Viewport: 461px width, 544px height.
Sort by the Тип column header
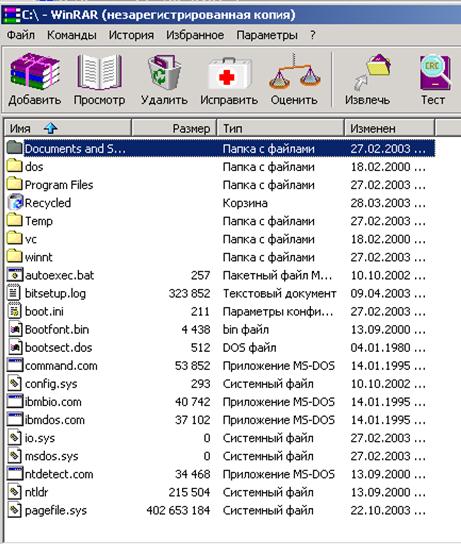(280, 128)
